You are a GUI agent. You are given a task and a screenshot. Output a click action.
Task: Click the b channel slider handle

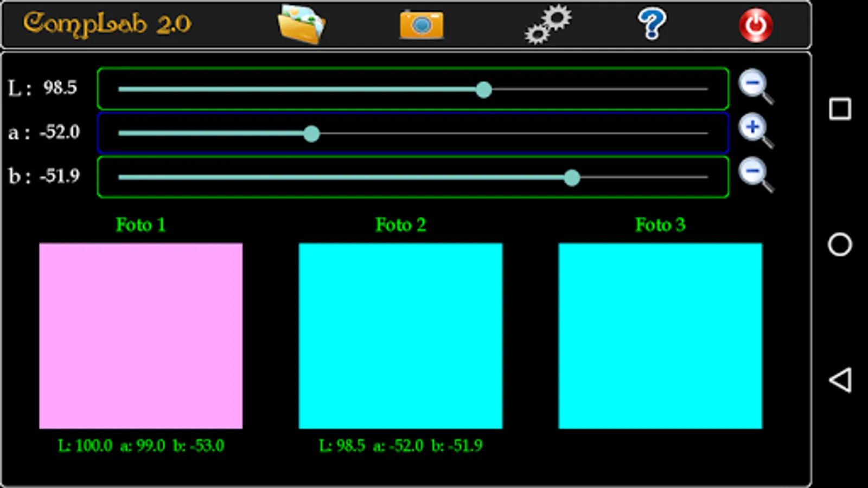point(572,177)
